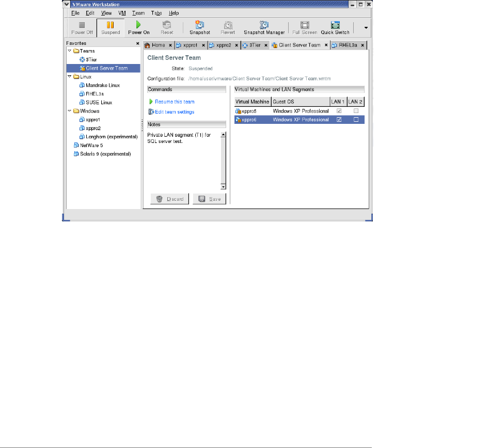Close the 3Tier tab
The image size is (504, 448).
[x=266, y=45]
